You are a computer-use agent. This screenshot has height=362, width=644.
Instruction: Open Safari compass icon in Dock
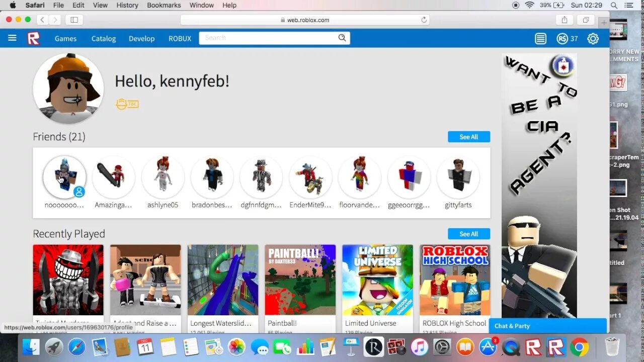[77, 347]
